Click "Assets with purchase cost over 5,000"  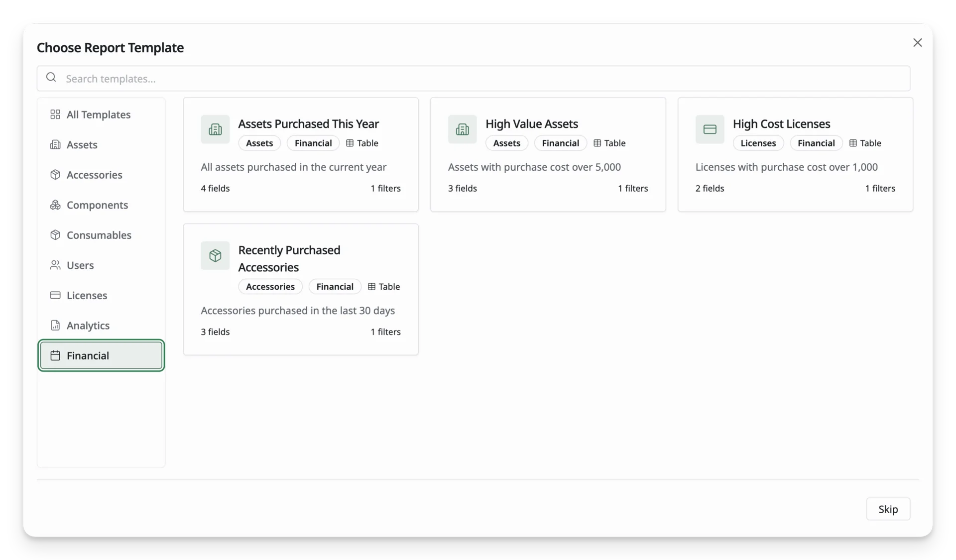[x=534, y=167]
